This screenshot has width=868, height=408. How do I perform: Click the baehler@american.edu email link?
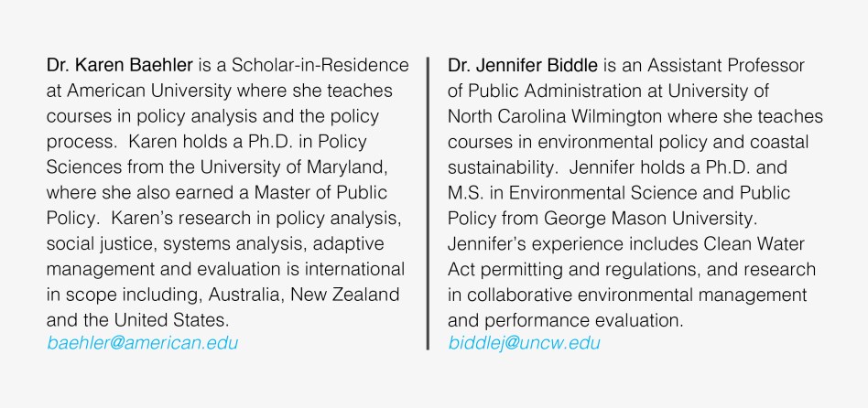click(x=143, y=343)
